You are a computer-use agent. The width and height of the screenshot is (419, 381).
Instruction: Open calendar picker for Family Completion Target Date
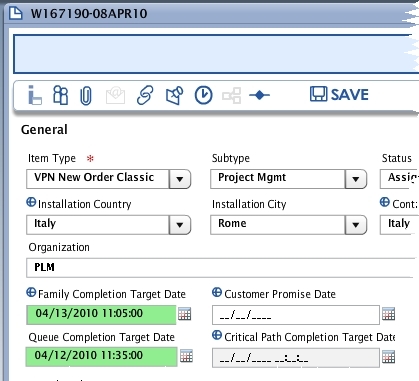point(184,314)
